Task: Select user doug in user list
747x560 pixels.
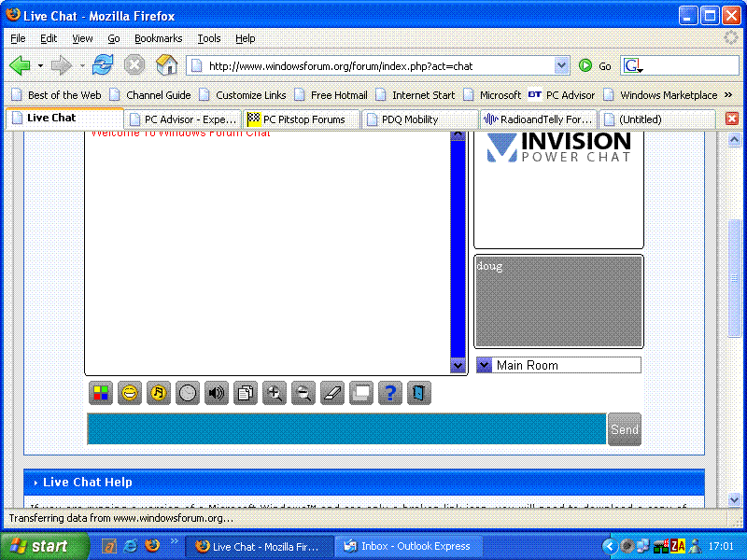Action: click(x=489, y=266)
